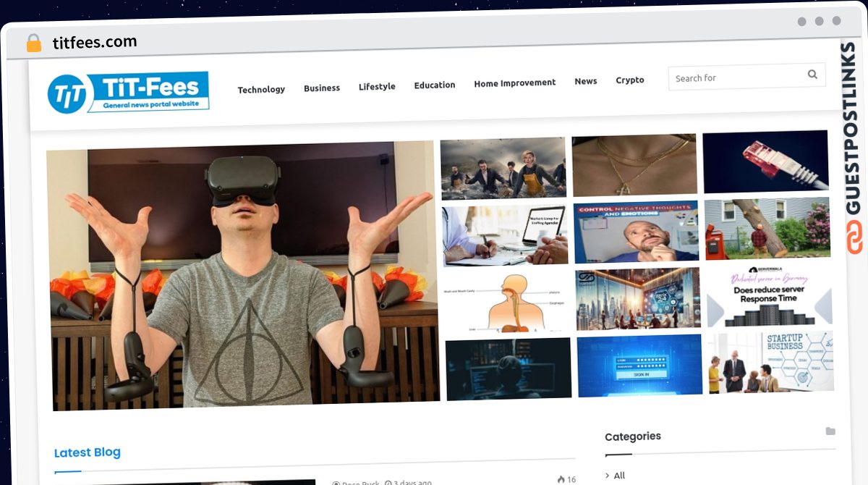Click the Latest Blog heading
The image size is (868, 485).
(x=88, y=452)
